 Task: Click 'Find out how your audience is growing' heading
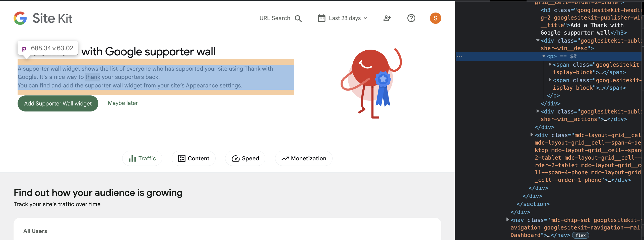coord(98,193)
